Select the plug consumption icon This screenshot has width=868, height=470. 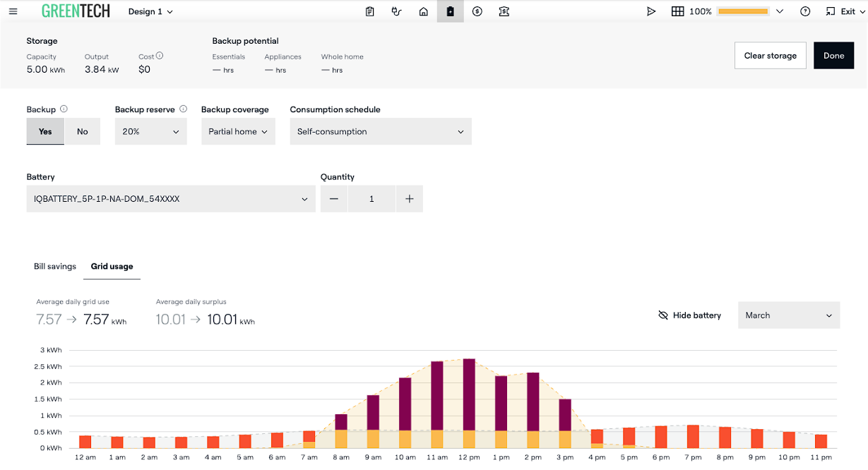[396, 11]
